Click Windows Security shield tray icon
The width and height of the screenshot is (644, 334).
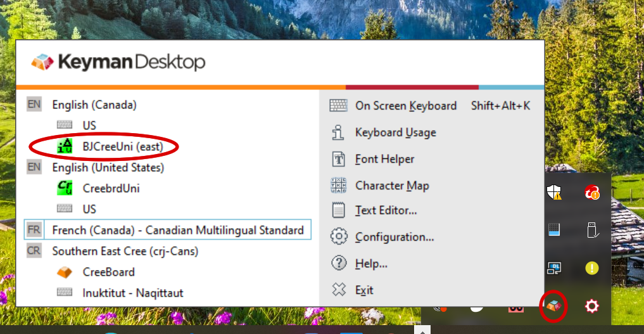(554, 192)
